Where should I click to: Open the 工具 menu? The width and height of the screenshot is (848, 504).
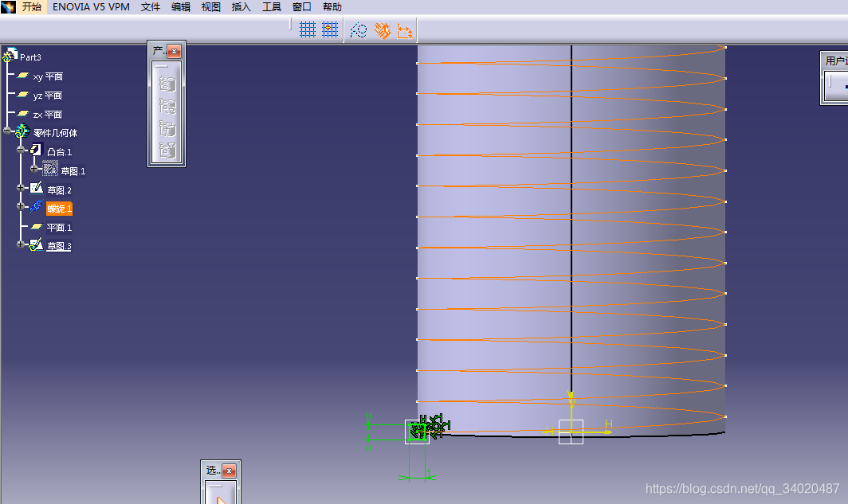[x=272, y=7]
